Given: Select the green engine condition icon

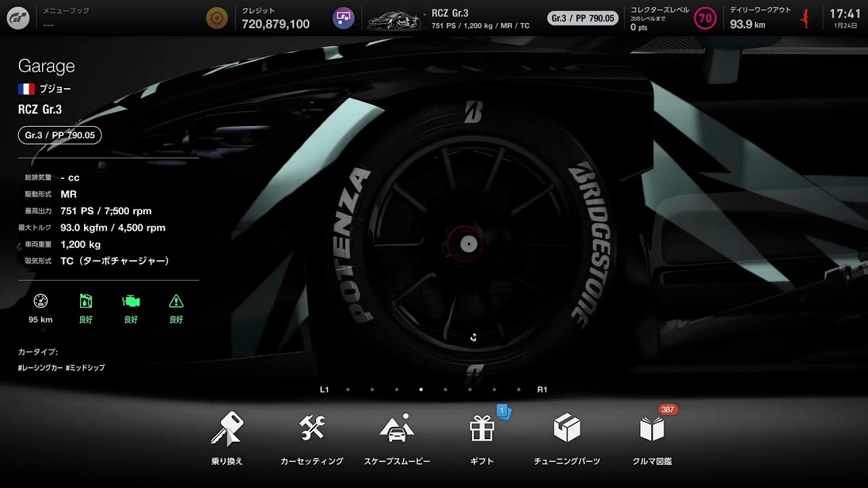Looking at the screenshot, I should pyautogui.click(x=131, y=302).
